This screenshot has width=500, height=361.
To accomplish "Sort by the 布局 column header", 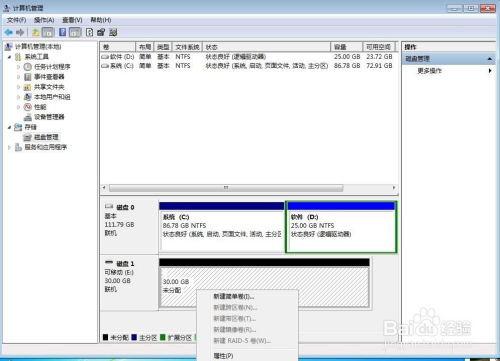I will [145, 47].
